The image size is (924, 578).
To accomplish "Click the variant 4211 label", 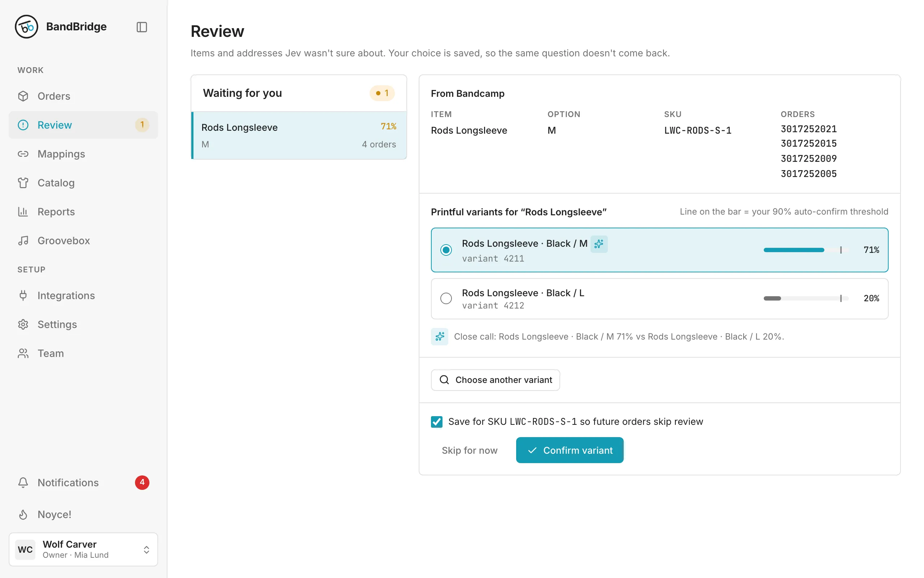I will (493, 259).
